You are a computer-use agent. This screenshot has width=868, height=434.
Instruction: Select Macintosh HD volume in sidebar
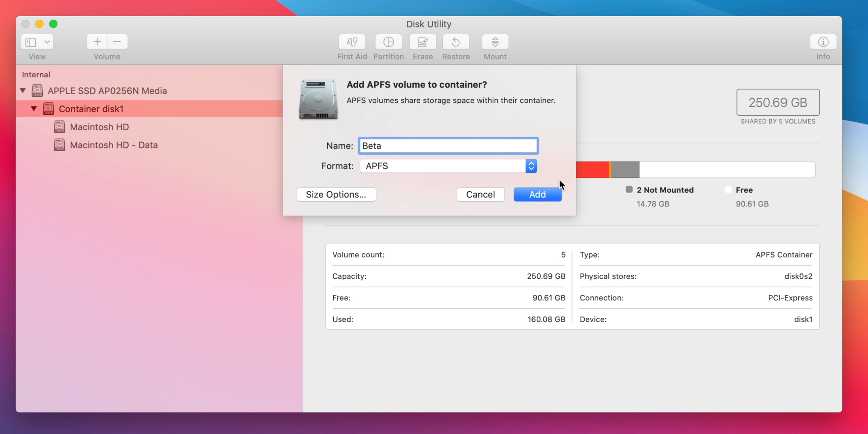[99, 127]
